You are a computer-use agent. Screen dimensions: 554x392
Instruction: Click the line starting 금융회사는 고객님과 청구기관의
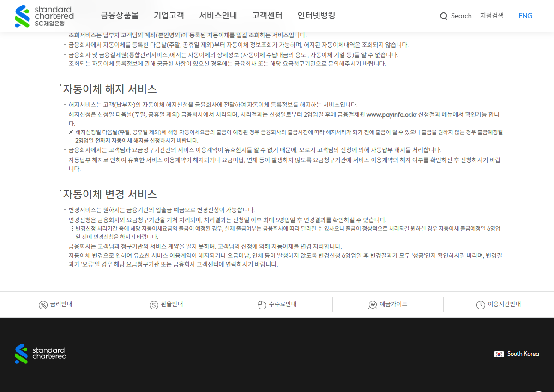[205, 246]
